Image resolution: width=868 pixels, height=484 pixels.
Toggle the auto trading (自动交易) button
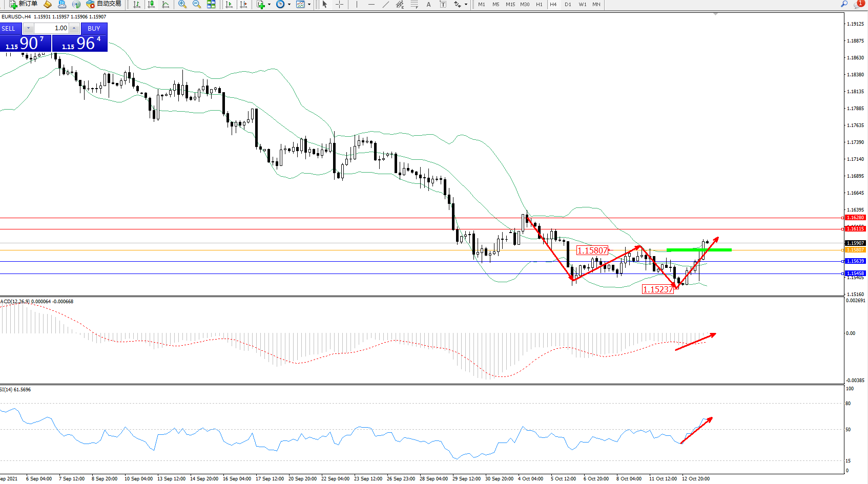[104, 4]
